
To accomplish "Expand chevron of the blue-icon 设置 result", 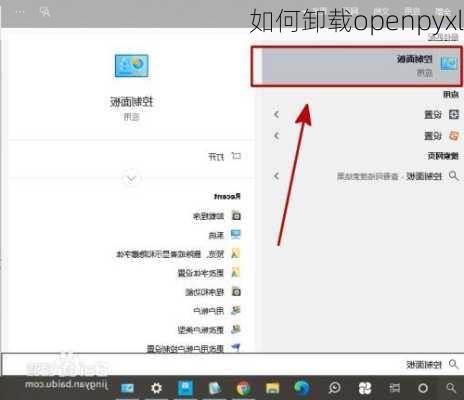I will pos(276,115).
